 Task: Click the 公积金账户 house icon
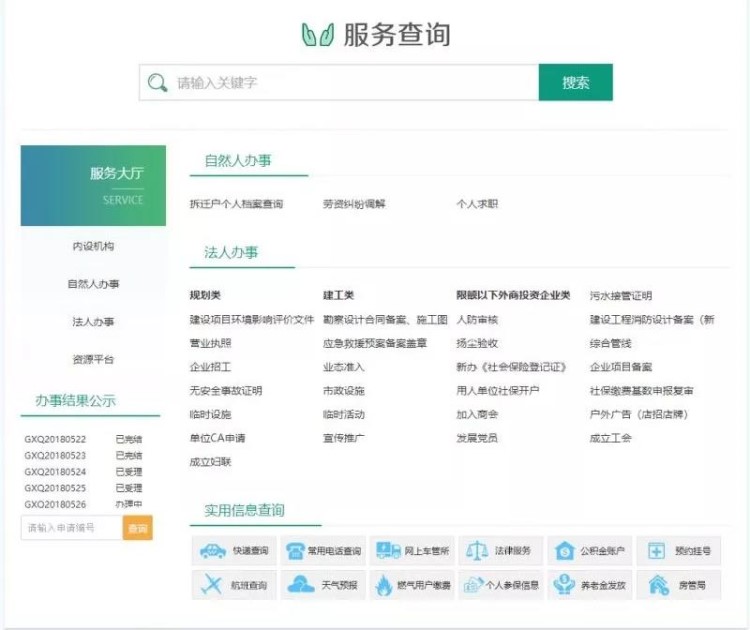click(x=565, y=551)
